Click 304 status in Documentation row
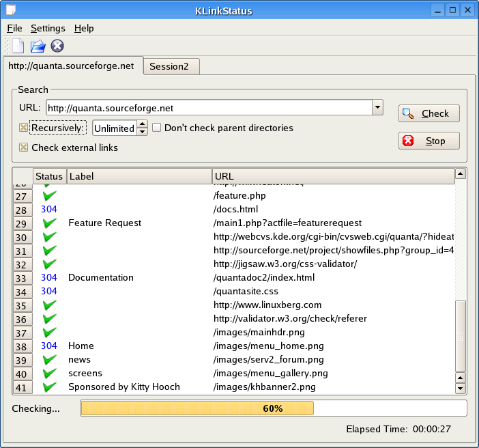This screenshot has width=479, height=448. pyautogui.click(x=49, y=277)
